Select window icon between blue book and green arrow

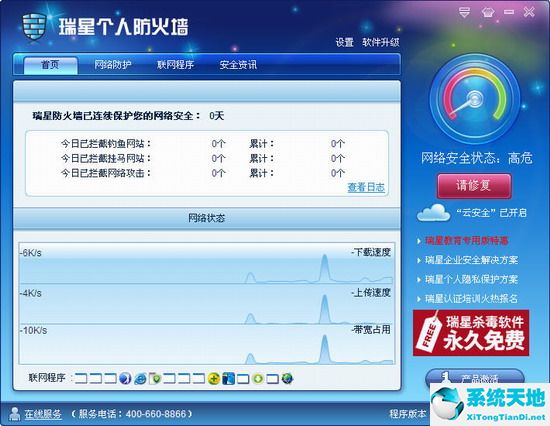[243, 379]
